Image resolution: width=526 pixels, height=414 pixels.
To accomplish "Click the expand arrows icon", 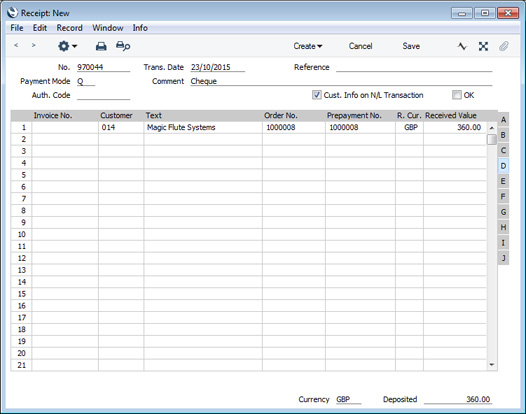I will pos(483,46).
